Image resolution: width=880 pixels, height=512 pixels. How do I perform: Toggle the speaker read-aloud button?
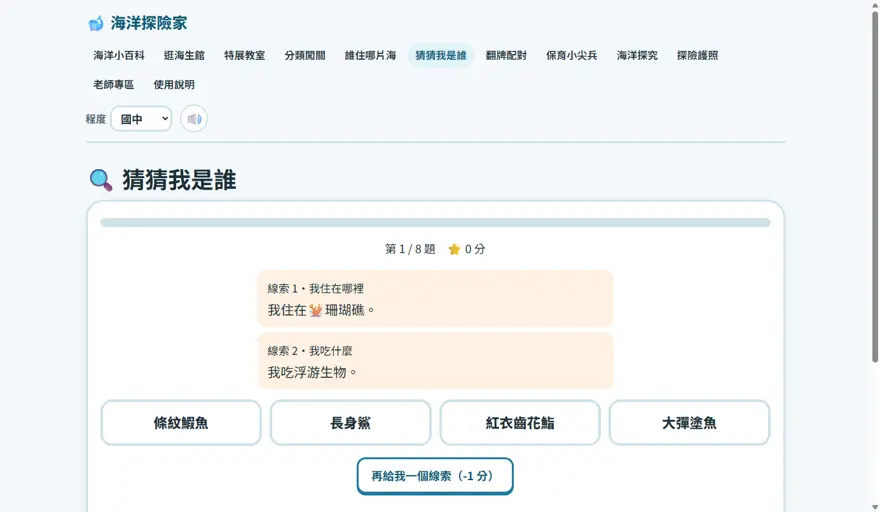(x=194, y=119)
